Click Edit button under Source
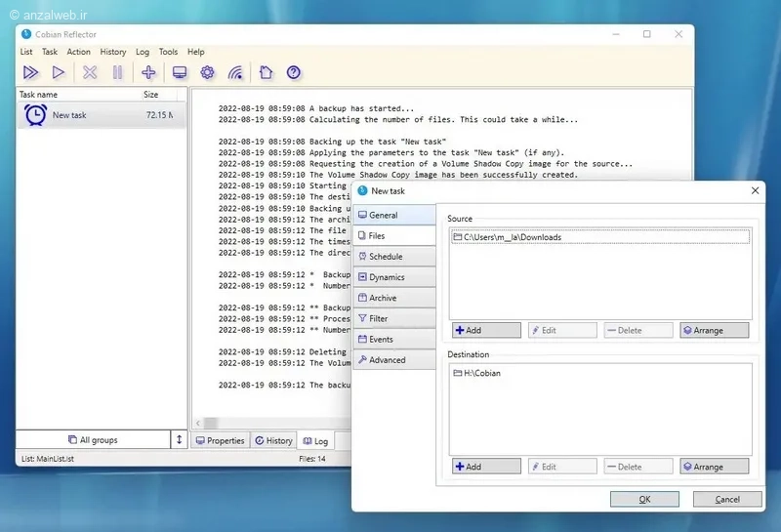Image resolution: width=781 pixels, height=532 pixels. tap(562, 330)
